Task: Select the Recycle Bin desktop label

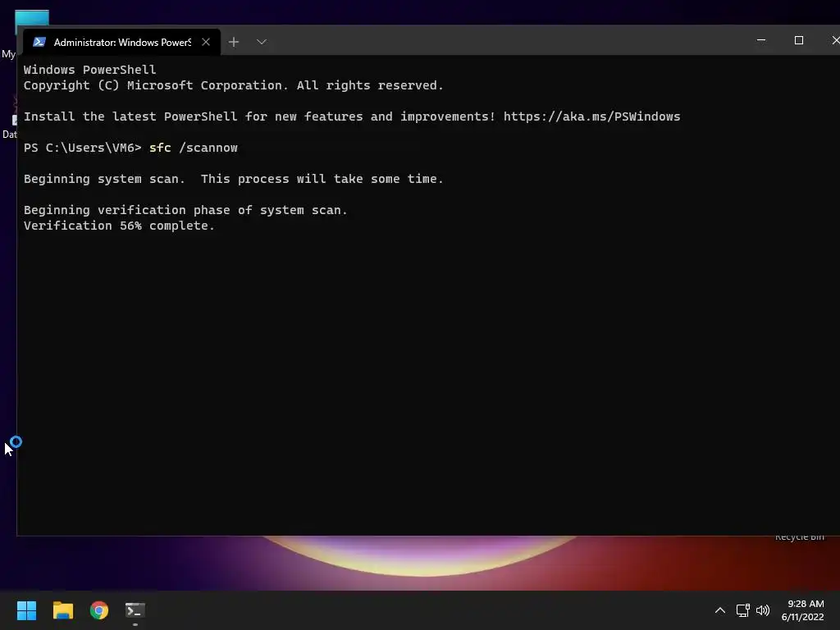Action: (799, 538)
